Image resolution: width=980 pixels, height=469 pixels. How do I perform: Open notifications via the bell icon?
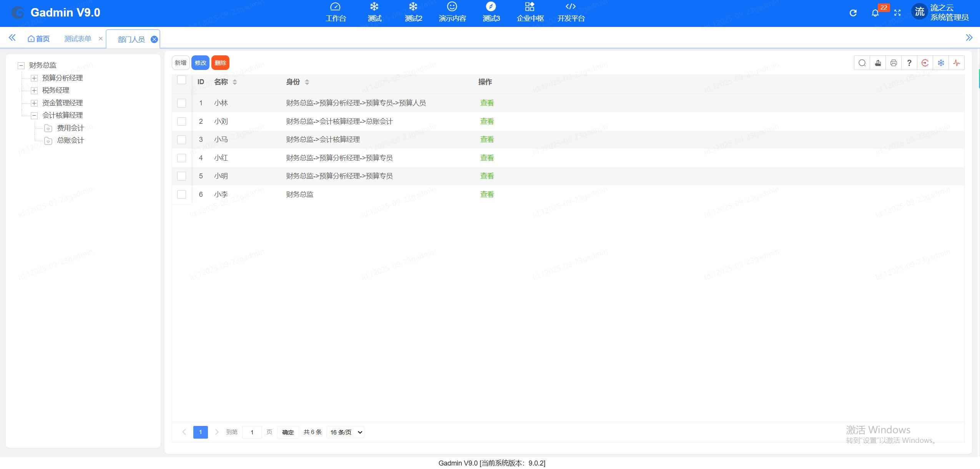[x=875, y=13]
